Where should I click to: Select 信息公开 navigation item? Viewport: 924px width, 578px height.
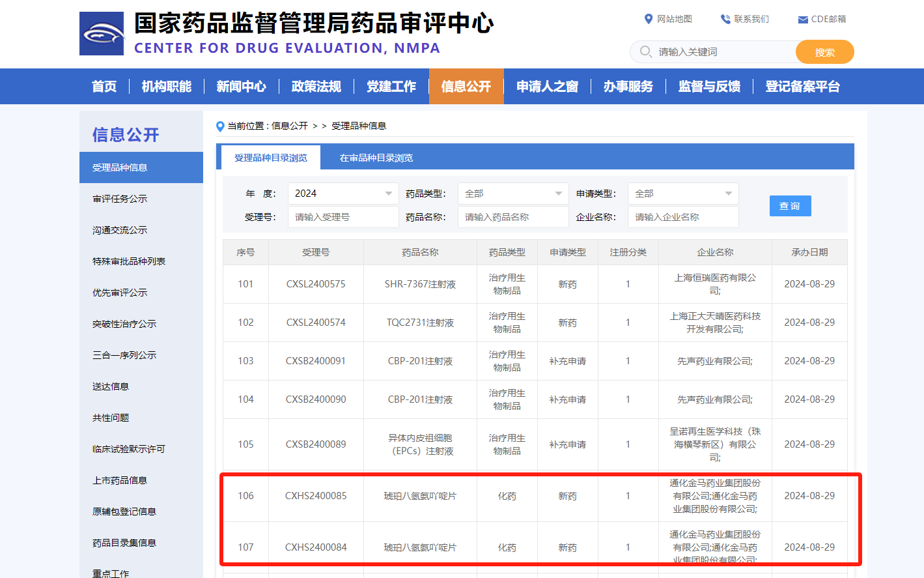coord(466,86)
